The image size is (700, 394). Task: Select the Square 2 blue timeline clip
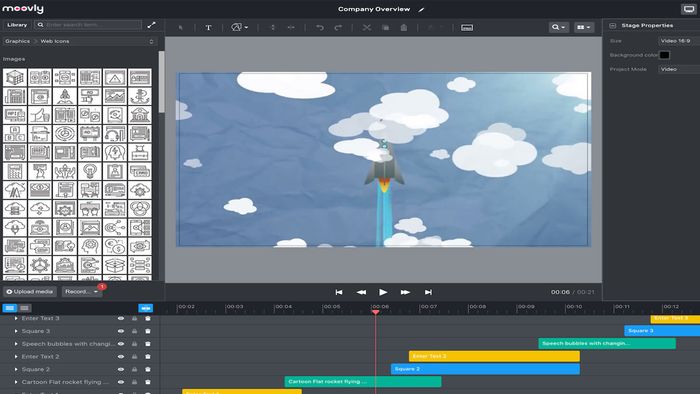pyautogui.click(x=485, y=369)
